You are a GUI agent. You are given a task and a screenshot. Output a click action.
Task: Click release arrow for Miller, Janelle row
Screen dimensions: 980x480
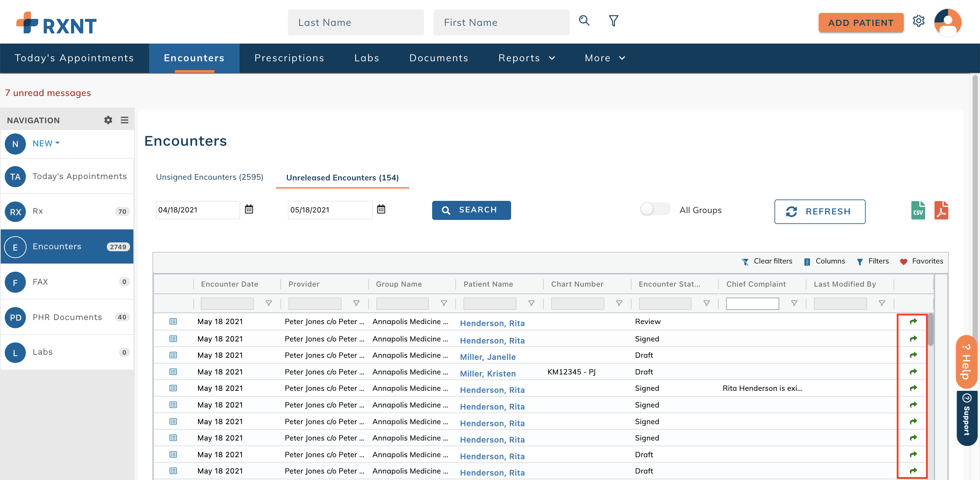[x=913, y=355]
